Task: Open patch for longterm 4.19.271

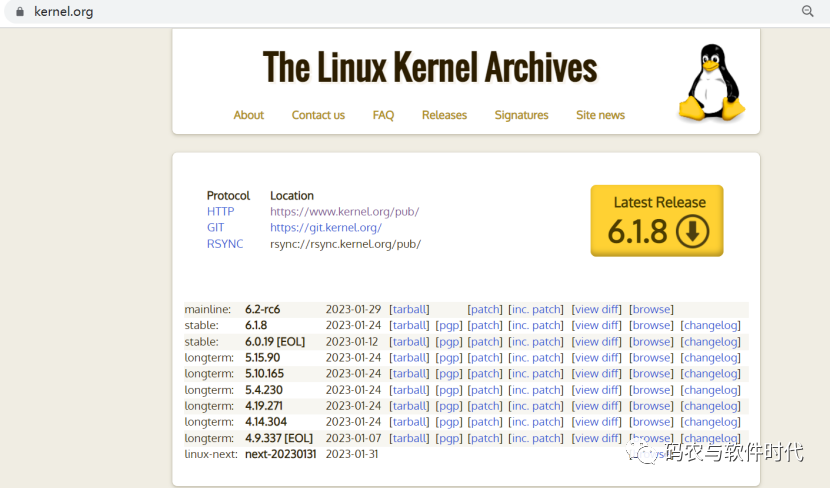Action: click(x=485, y=405)
